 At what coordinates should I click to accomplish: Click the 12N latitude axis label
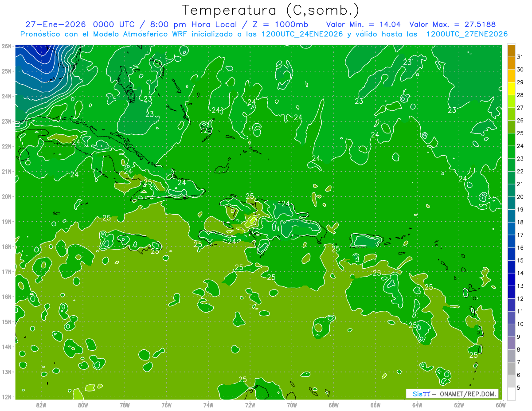point(6,397)
